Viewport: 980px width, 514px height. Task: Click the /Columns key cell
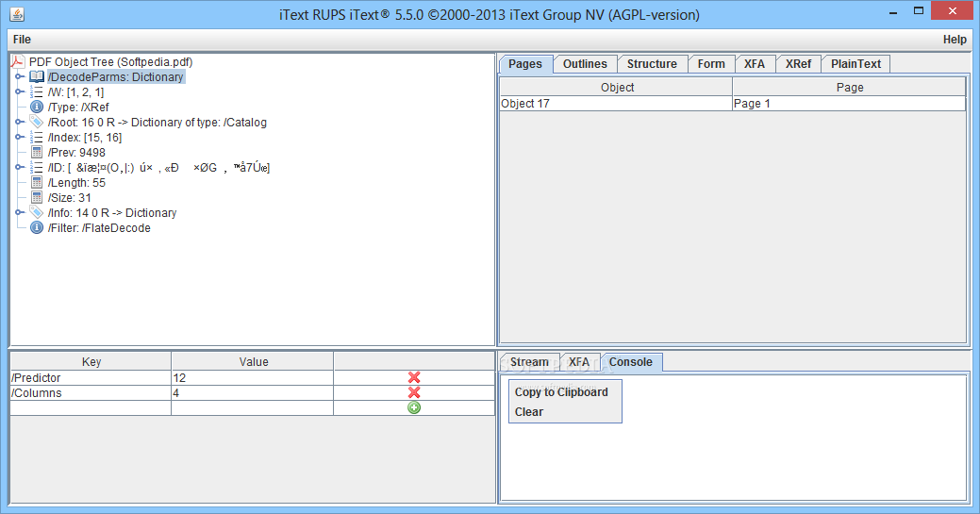[x=91, y=392]
